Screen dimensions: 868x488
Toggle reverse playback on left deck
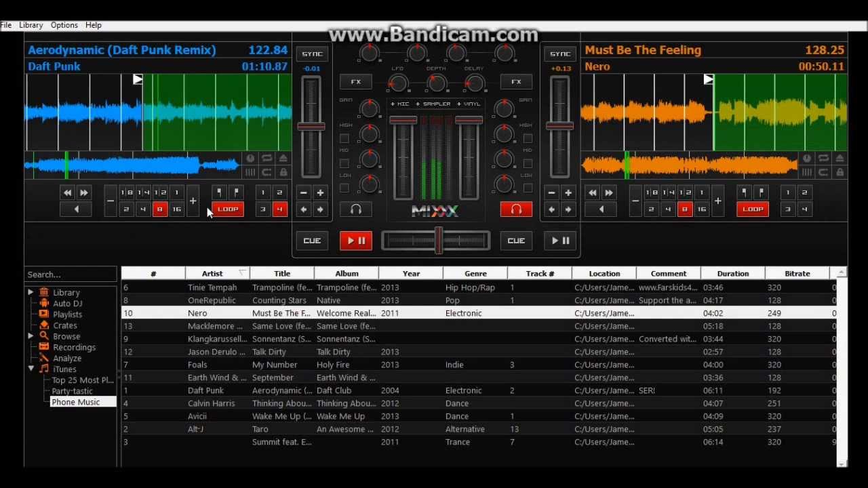coord(76,209)
